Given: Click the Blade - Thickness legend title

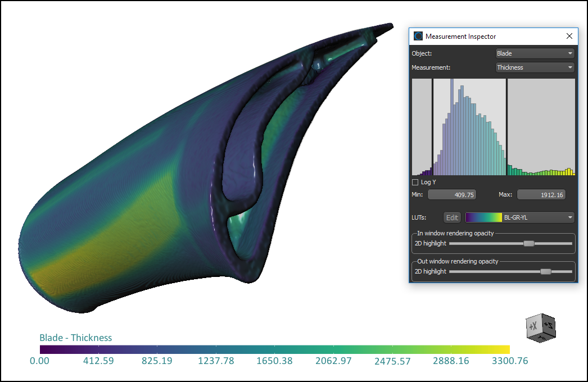Looking at the screenshot, I should (x=75, y=338).
